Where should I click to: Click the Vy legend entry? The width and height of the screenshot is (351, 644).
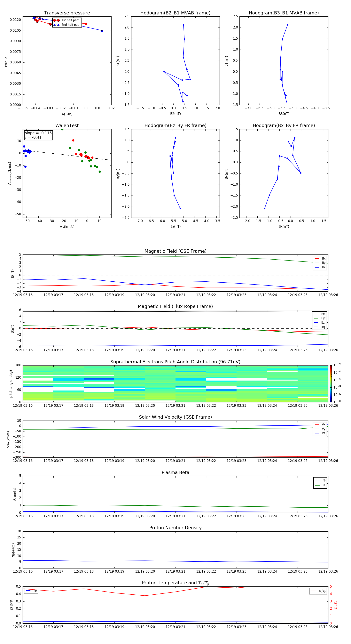[x=320, y=429]
